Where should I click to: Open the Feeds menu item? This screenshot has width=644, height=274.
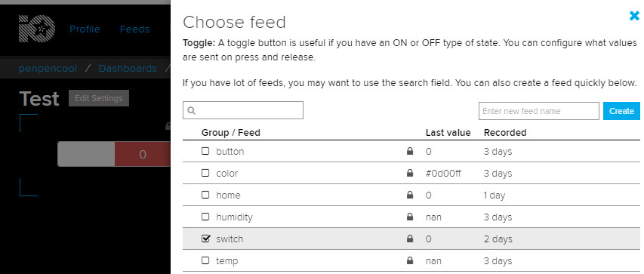(134, 29)
